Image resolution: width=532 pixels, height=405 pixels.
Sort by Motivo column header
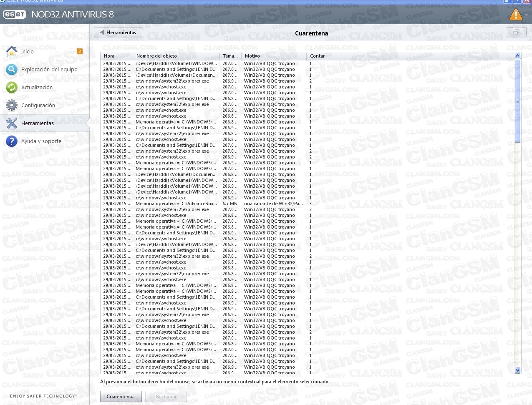[x=274, y=56]
